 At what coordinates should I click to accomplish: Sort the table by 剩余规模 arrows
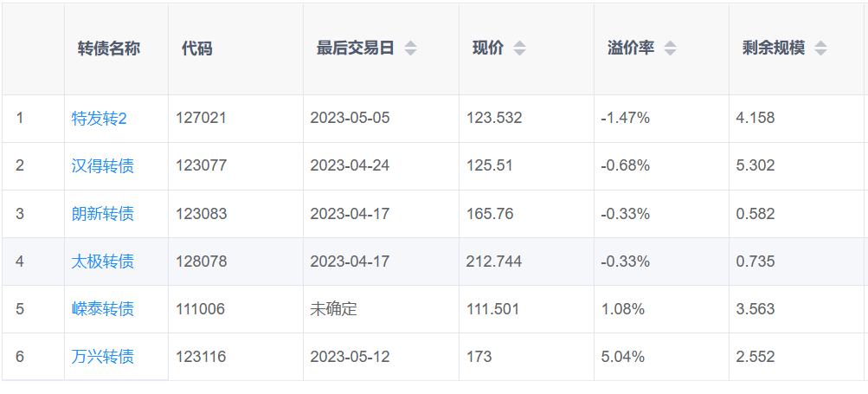[x=820, y=48]
